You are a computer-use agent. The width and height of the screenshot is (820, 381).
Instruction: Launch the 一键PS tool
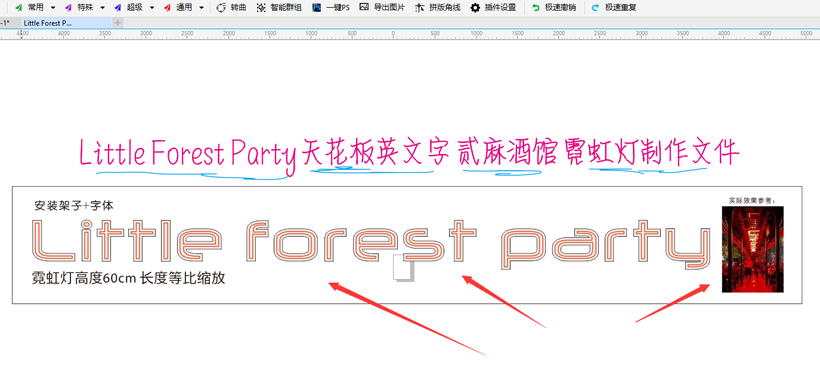[316, 8]
